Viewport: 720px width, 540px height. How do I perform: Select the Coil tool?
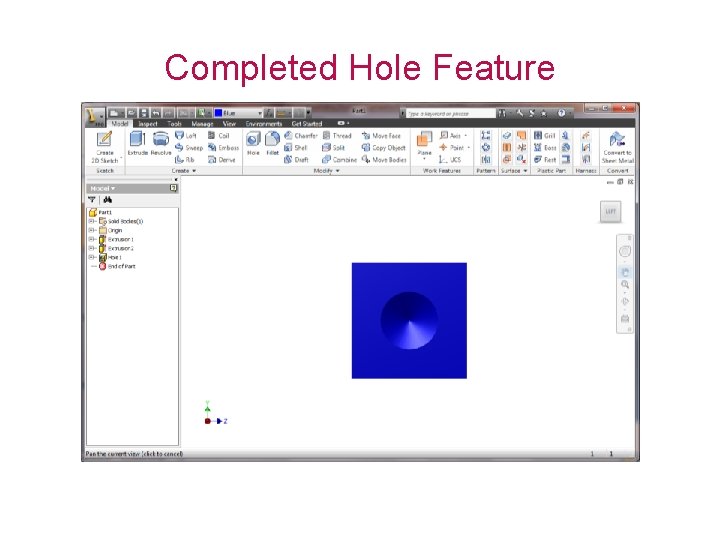pyautogui.click(x=218, y=135)
